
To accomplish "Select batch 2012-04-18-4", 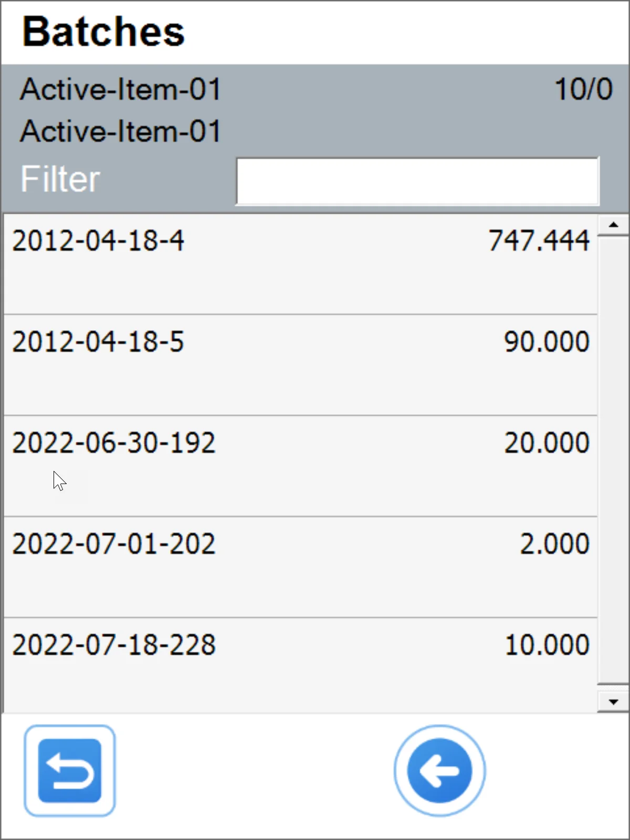I will (x=98, y=241).
